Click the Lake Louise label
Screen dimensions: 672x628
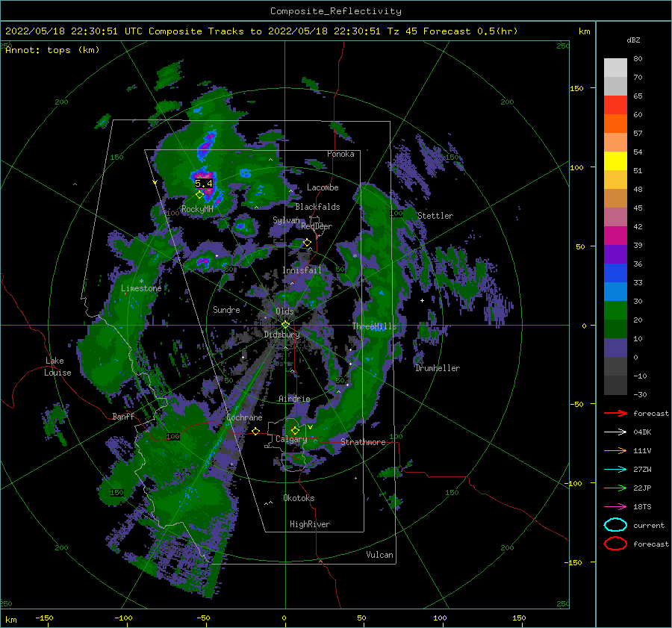click(57, 367)
